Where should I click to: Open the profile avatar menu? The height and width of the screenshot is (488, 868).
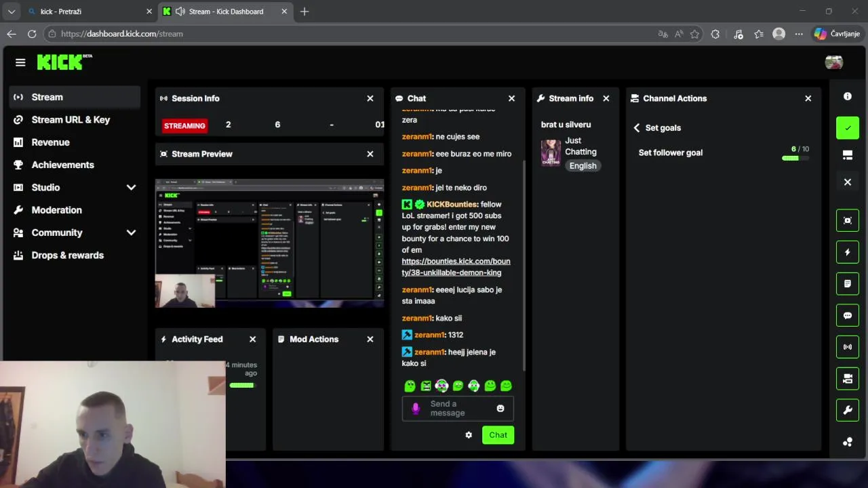point(833,62)
